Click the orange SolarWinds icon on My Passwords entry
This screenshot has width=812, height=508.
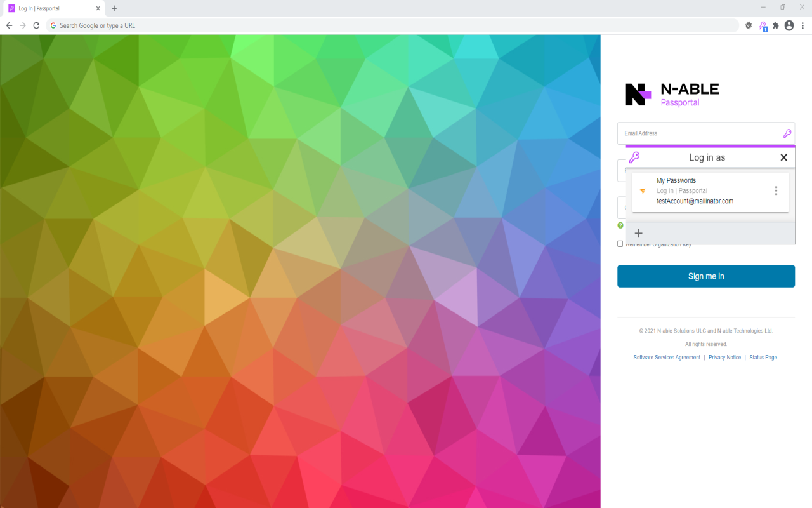click(643, 190)
